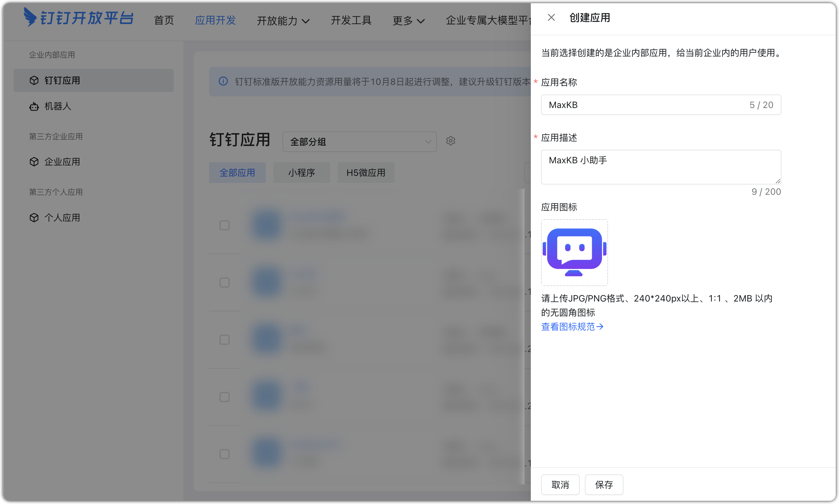
Task: Check the third application row checkbox
Action: pos(224,340)
